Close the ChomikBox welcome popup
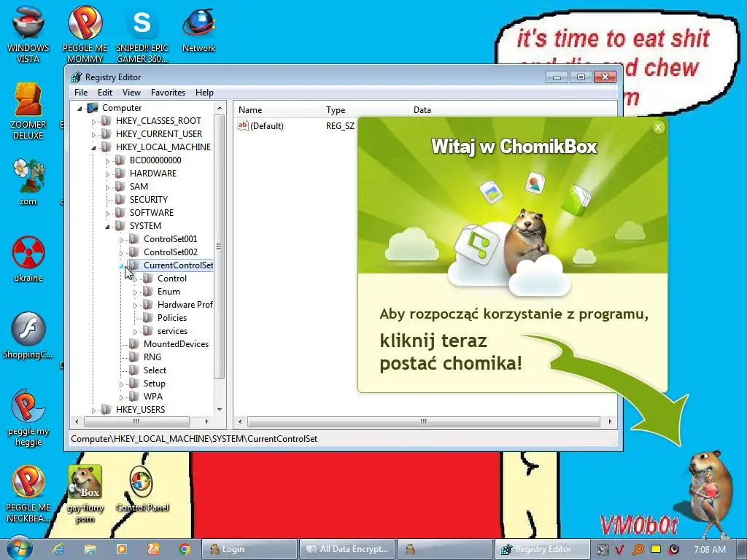 [658, 127]
